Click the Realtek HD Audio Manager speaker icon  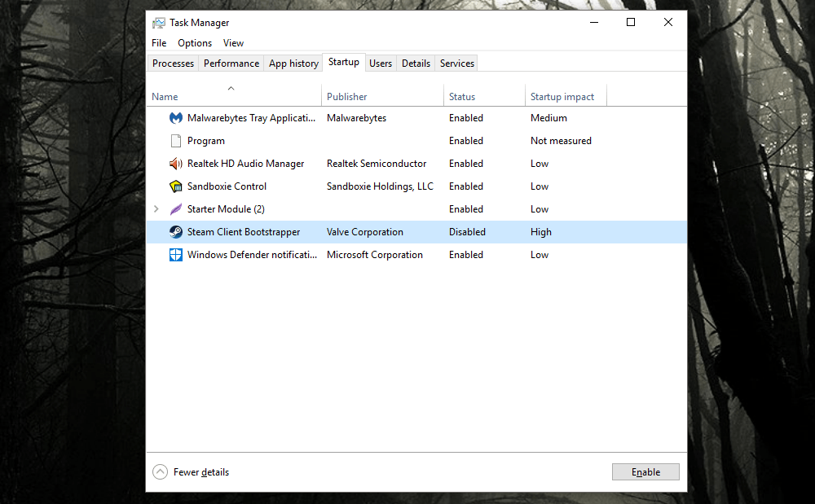pyautogui.click(x=176, y=164)
